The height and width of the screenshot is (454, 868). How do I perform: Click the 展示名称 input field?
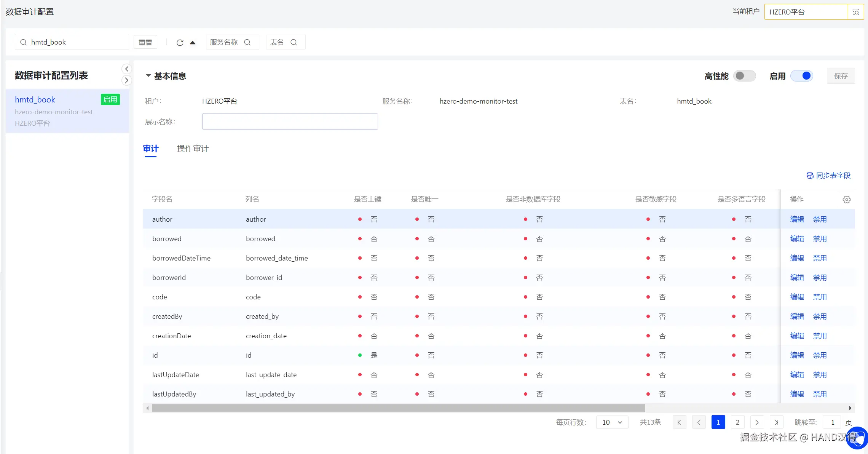290,122
